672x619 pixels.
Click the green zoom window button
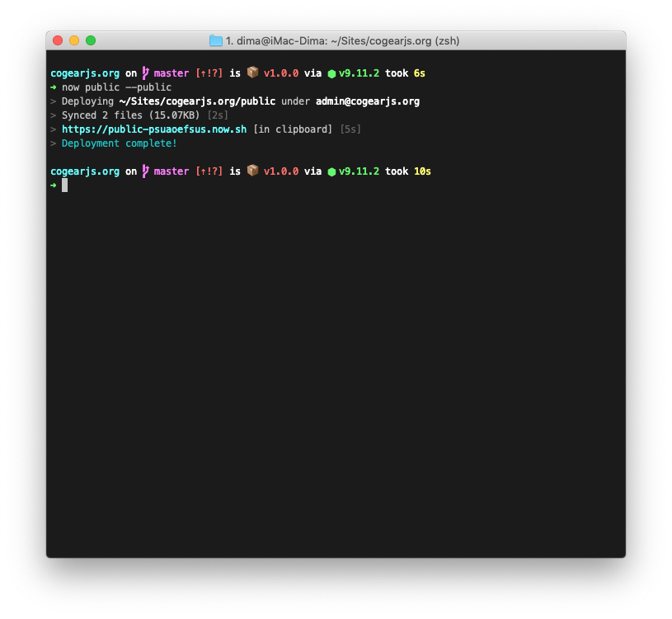[x=91, y=40]
